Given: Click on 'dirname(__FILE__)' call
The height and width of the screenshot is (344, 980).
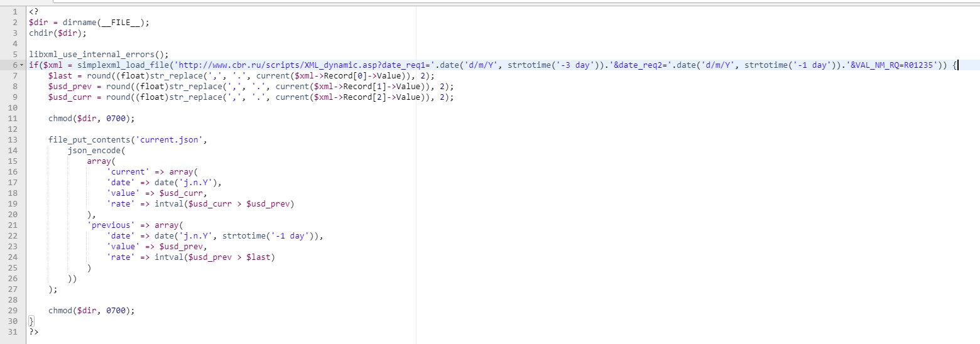Looking at the screenshot, I should pyautogui.click(x=104, y=22).
